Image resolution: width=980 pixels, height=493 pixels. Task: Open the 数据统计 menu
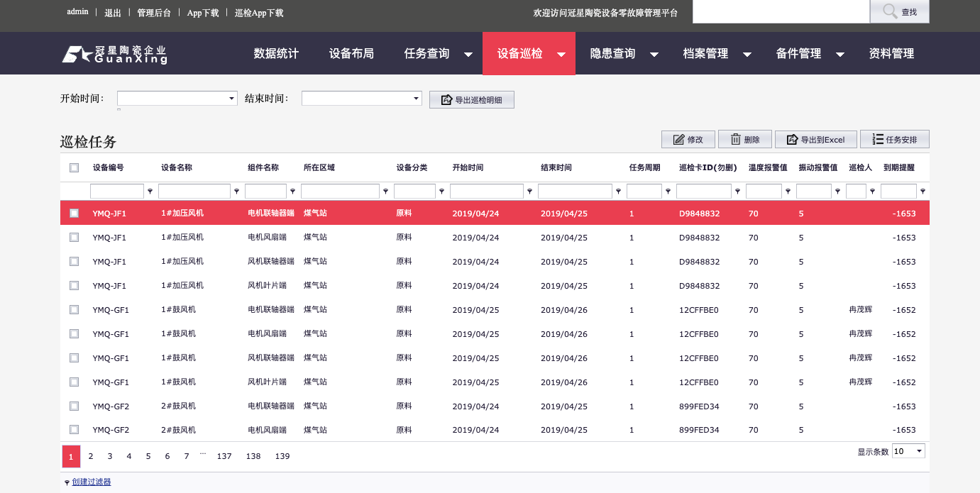[x=277, y=54]
